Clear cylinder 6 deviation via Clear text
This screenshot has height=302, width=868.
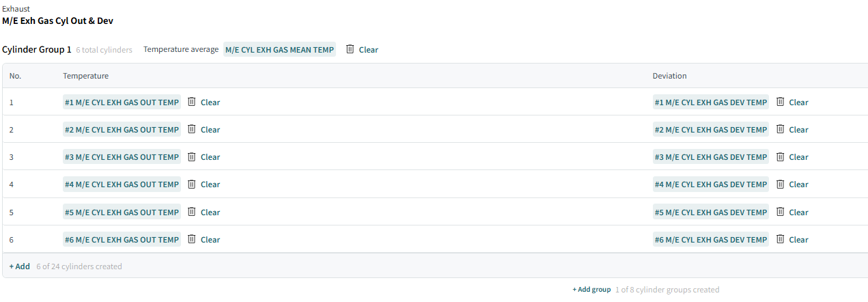click(799, 240)
